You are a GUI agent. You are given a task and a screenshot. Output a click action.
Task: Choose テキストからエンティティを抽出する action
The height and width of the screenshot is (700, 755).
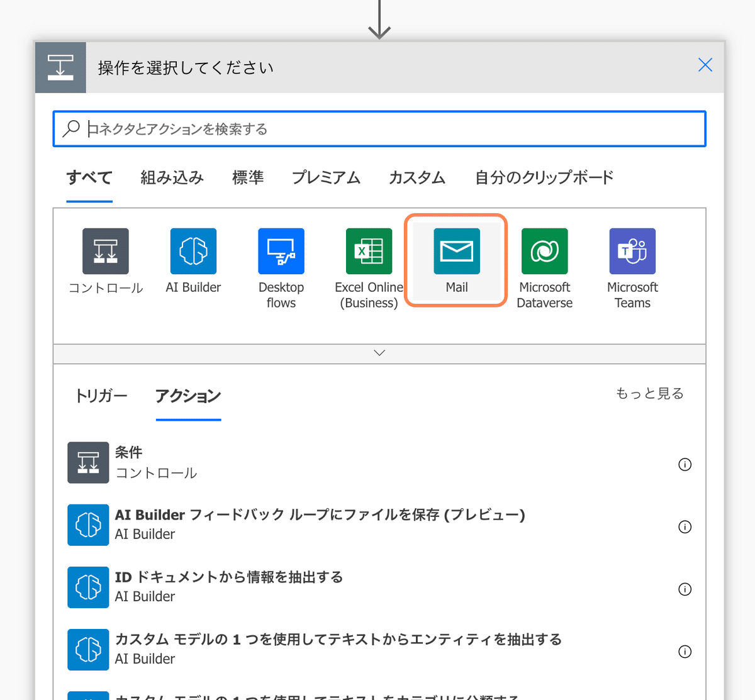379,649
